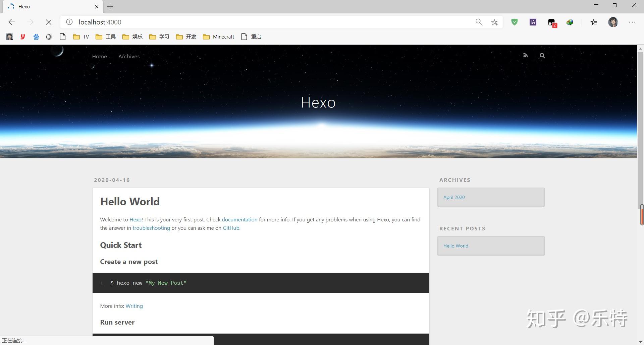The image size is (644, 345).
Task: Expand the Minecraft bookmarks folder
Action: point(218,37)
